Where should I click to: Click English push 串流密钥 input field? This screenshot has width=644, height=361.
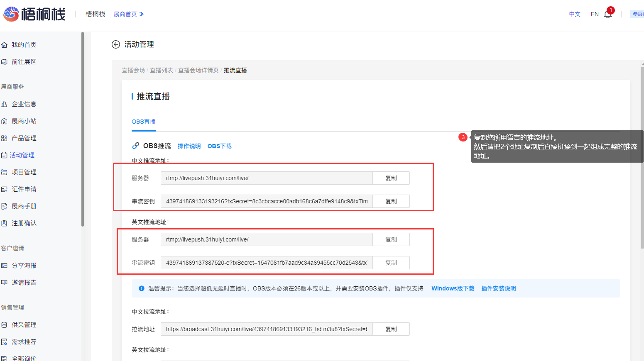(267, 263)
